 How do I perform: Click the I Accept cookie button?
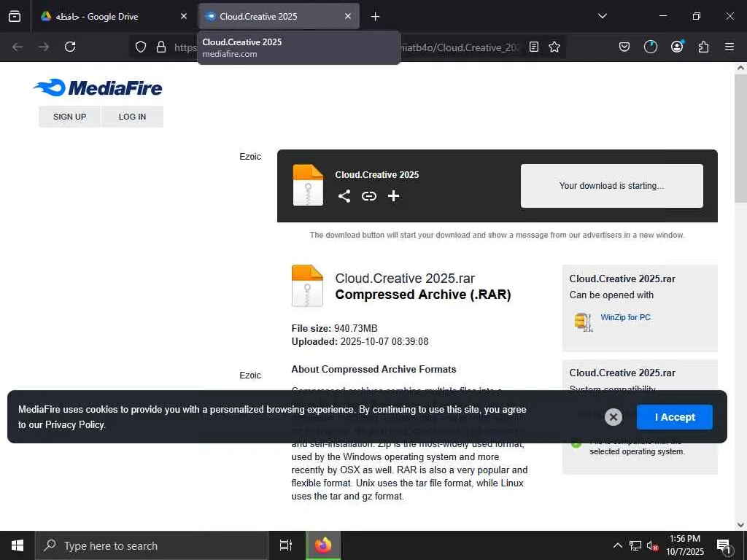pos(675,417)
